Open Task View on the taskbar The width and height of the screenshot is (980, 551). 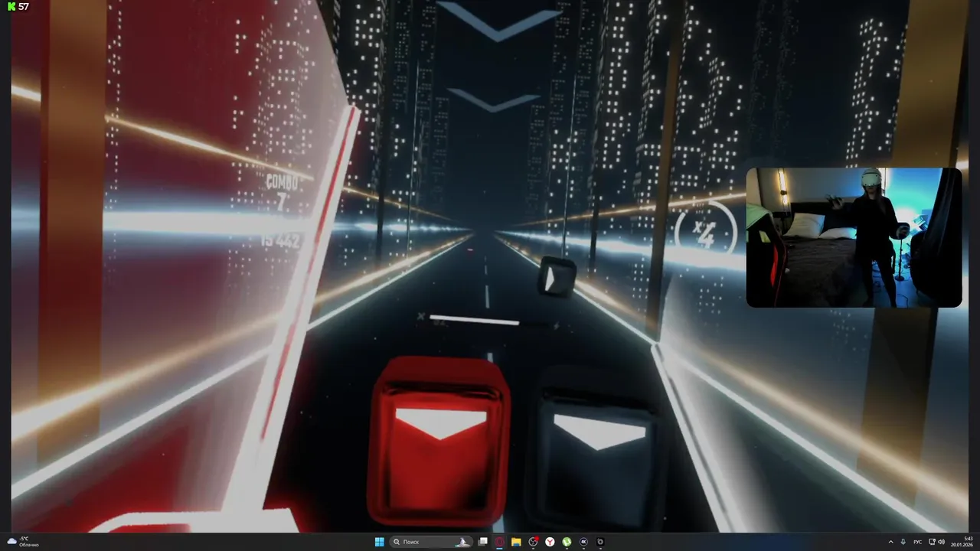coord(483,542)
